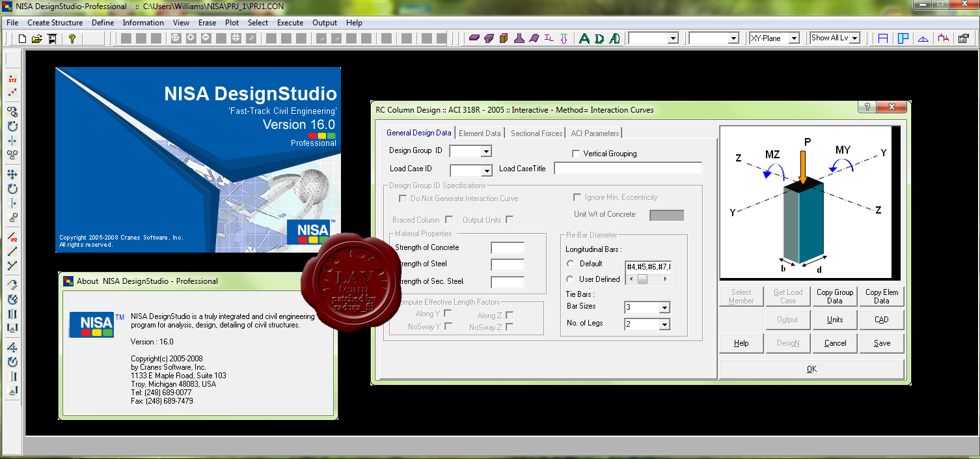
Task: Click the left arrow of bar list scrollbar
Action: (x=630, y=279)
